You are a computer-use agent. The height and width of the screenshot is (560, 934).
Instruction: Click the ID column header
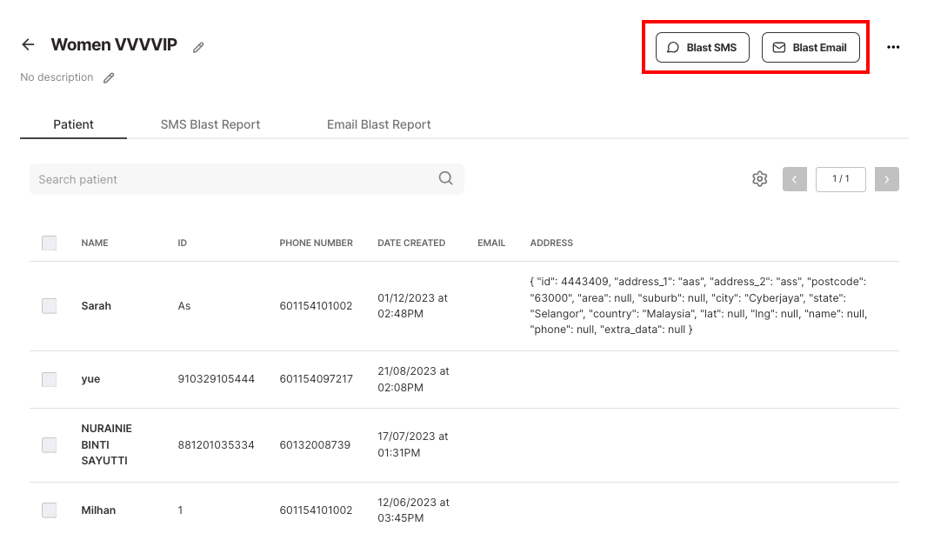183,243
